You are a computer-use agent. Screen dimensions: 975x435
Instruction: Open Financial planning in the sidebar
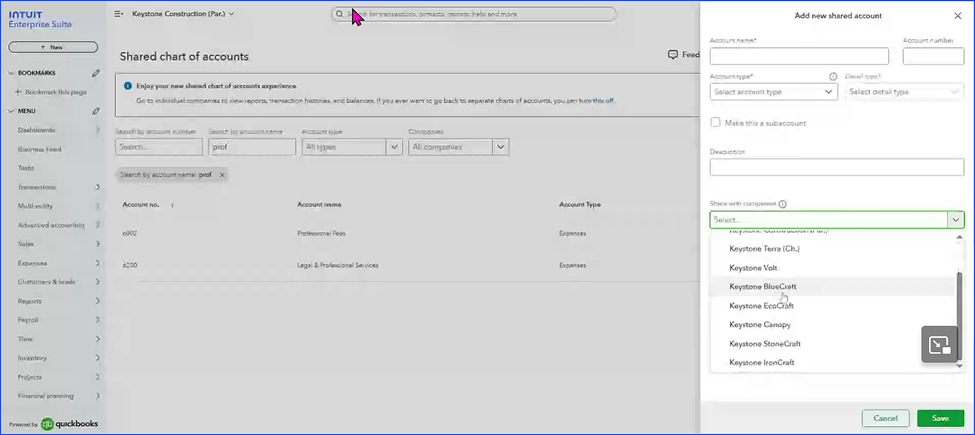point(46,396)
